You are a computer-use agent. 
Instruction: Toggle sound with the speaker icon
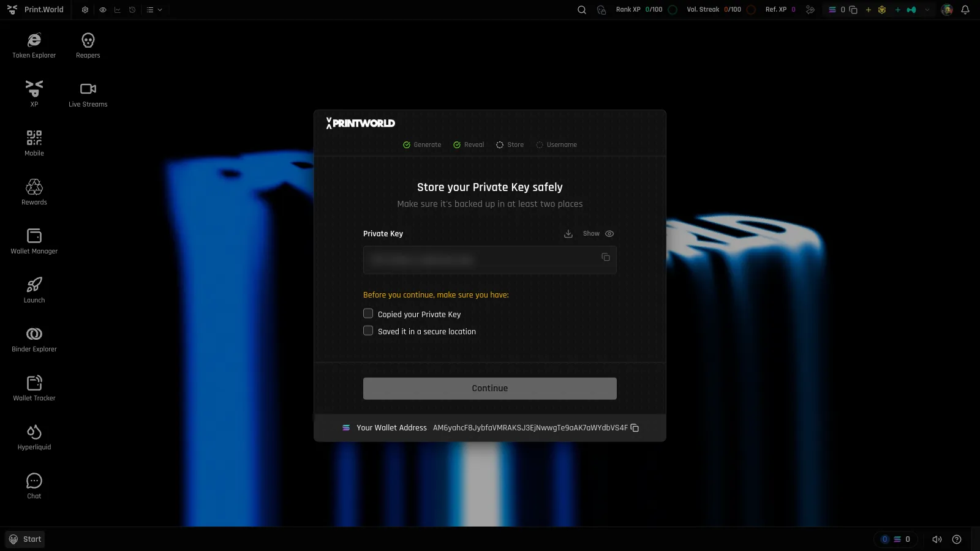[937, 539]
